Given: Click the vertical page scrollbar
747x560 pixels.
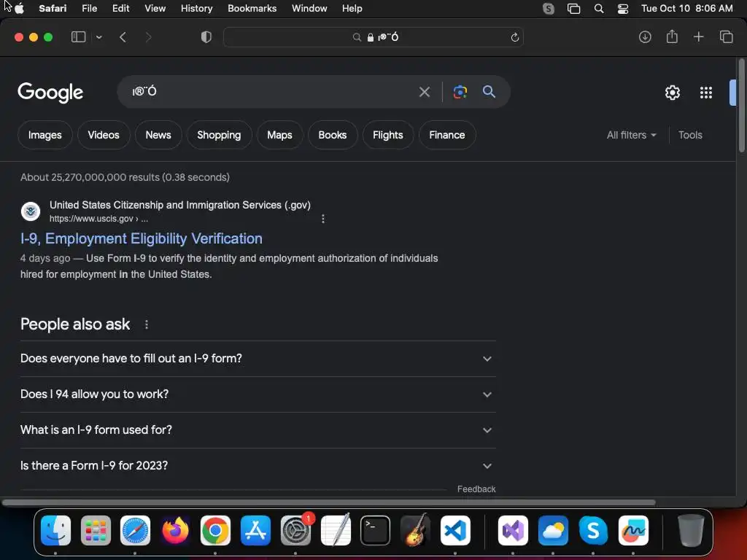Looking at the screenshot, I should [741, 106].
